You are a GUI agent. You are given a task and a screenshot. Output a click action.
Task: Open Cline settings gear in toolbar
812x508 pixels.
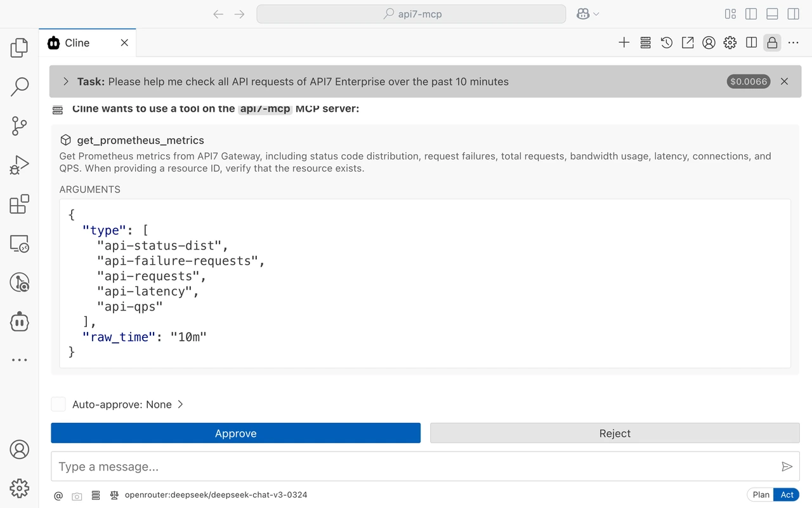(730, 43)
